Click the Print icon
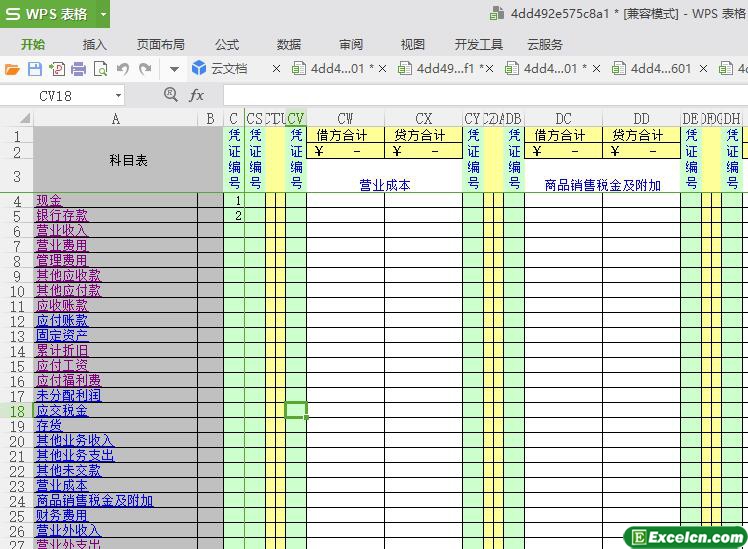 pos(78,69)
